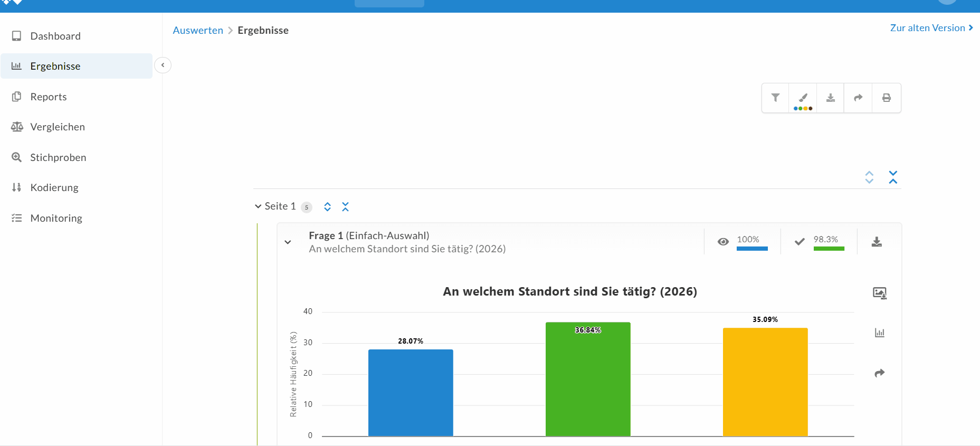The width and height of the screenshot is (980, 446).
Task: Open the color scheme brush tool
Action: (803, 98)
